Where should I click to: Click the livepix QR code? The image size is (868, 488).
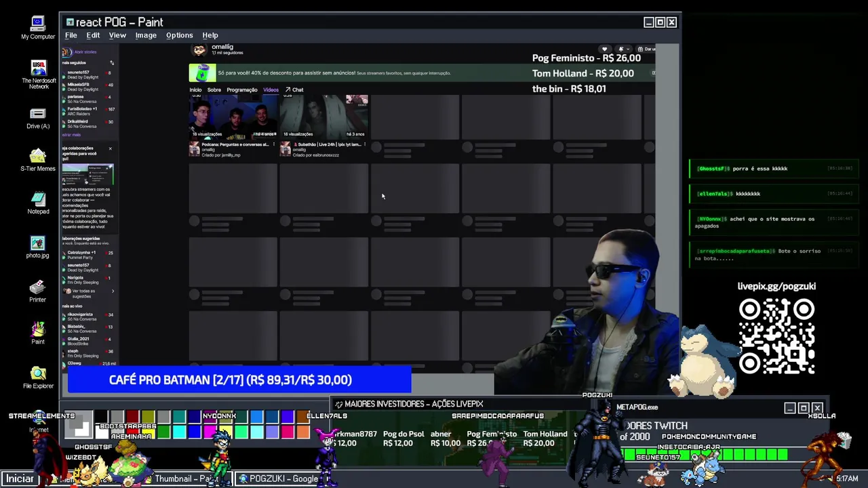point(776,337)
